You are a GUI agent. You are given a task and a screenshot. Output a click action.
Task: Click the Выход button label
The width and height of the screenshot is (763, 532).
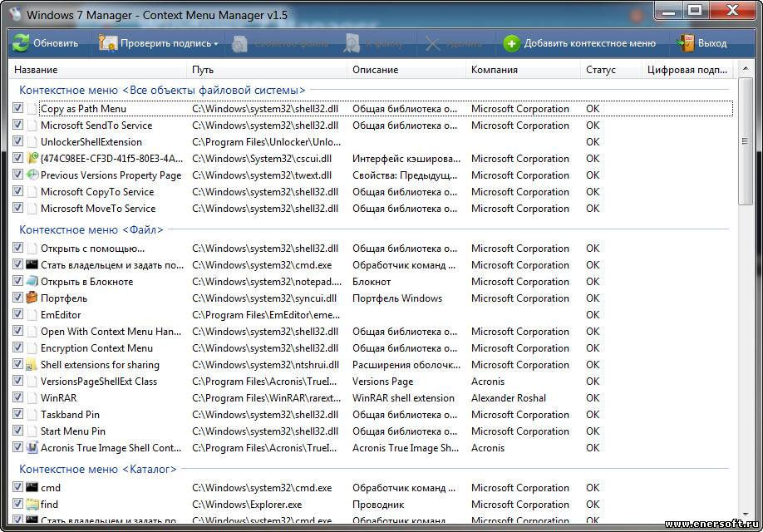pyautogui.click(x=712, y=43)
